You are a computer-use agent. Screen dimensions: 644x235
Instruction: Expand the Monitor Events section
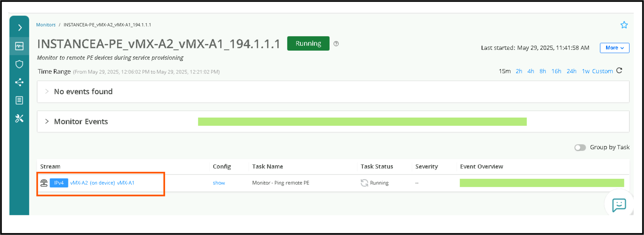47,122
